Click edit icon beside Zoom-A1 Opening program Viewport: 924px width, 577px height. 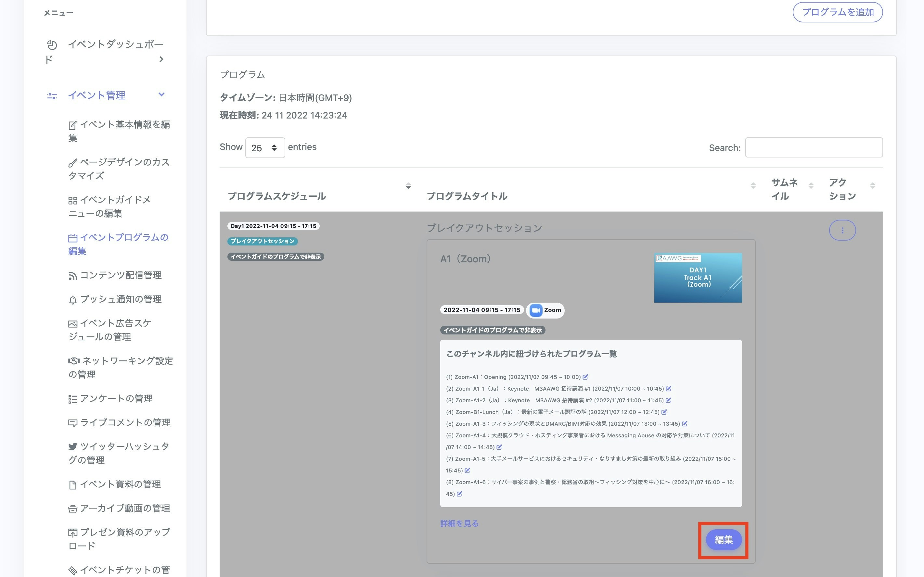[x=585, y=377]
